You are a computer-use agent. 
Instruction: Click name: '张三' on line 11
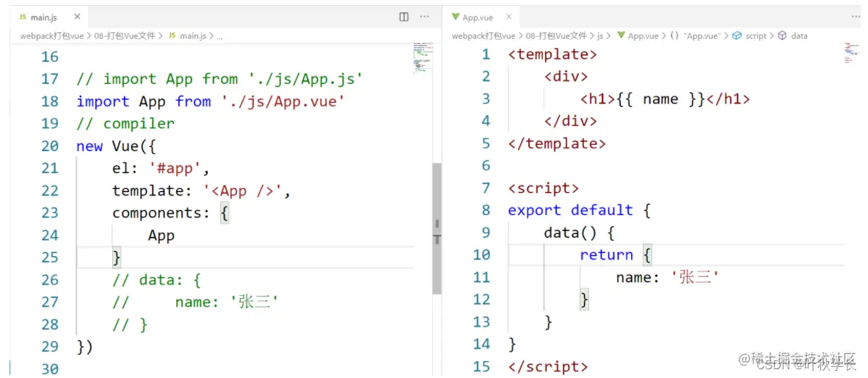coord(667,277)
